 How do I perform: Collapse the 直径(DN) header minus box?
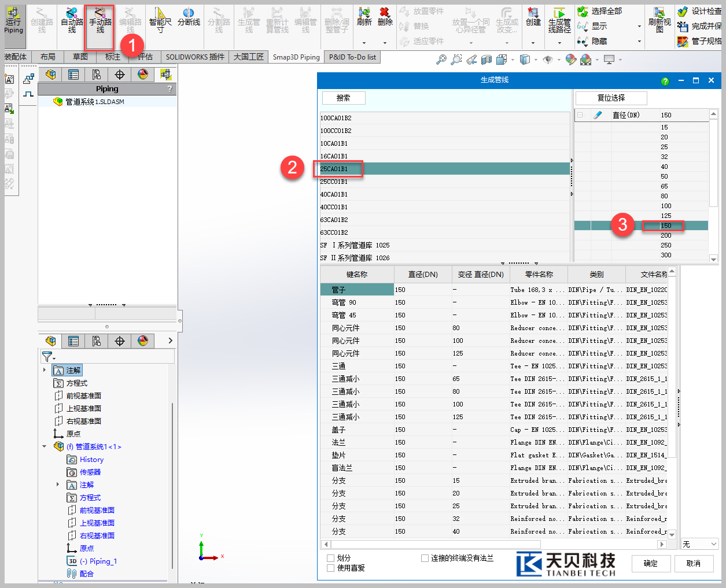pos(580,115)
